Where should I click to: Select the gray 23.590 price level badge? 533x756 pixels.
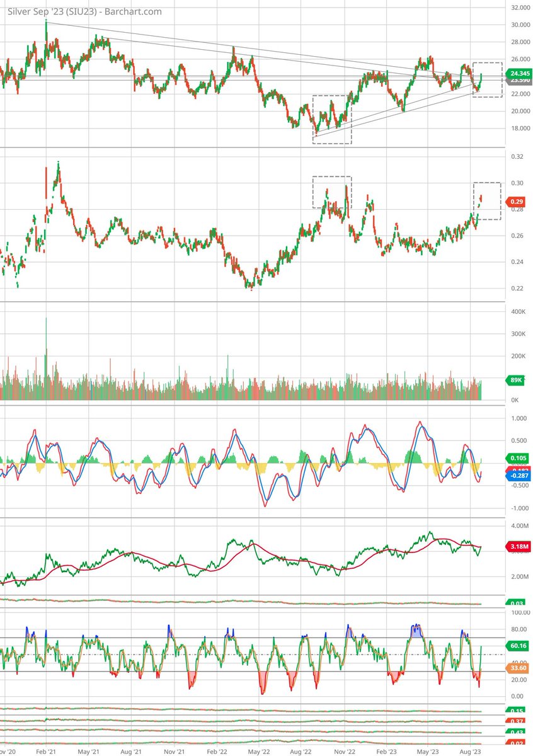tap(519, 80)
